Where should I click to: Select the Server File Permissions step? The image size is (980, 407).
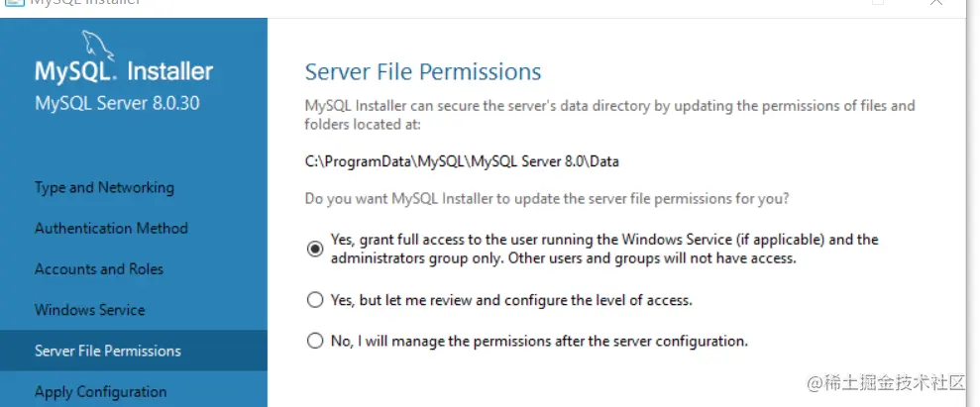[108, 351]
